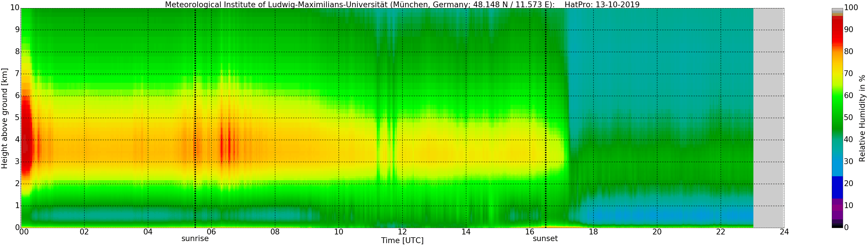868x246 pixels.
Task: Click the colorbar tick label "30"
Action: (x=848, y=162)
